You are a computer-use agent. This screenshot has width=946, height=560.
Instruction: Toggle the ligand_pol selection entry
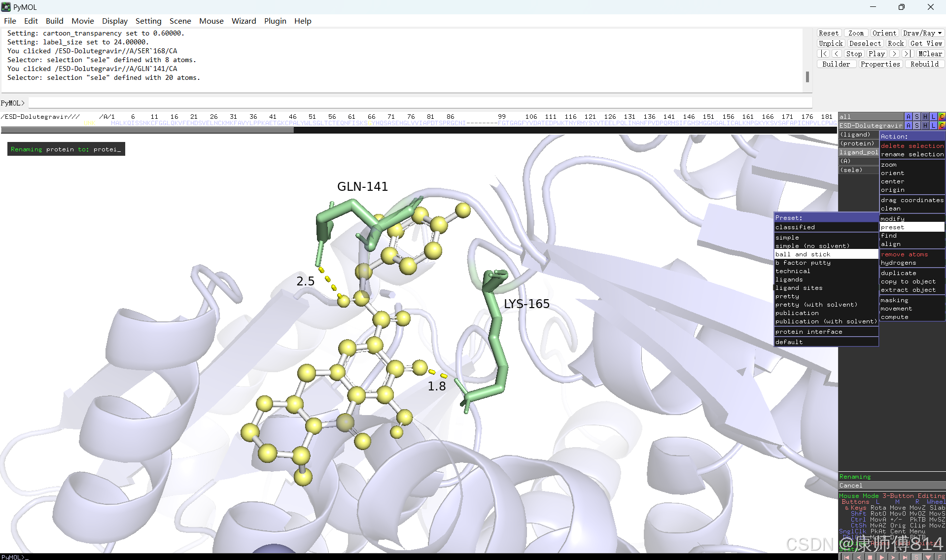[859, 152]
